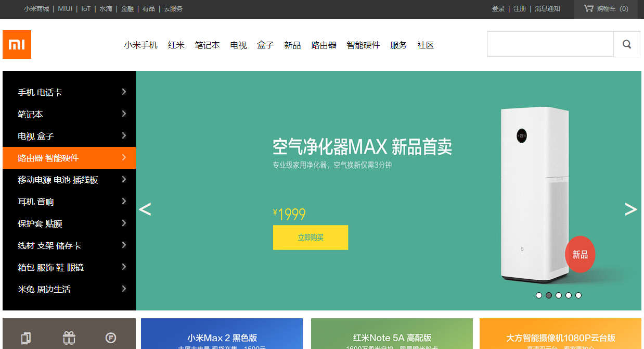Select the fourth carousel dot
This screenshot has height=349, width=644.
[x=569, y=295]
